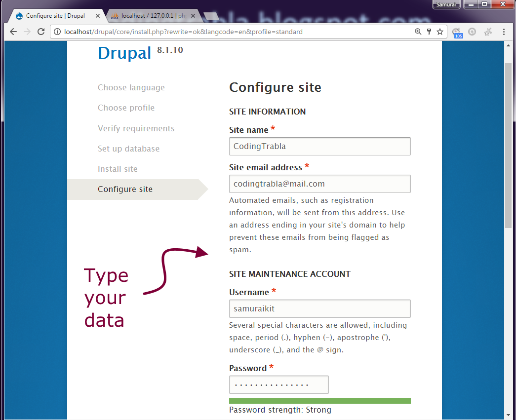Click the Samurai profile button
This screenshot has height=420, width=516.
pyautogui.click(x=446, y=4)
